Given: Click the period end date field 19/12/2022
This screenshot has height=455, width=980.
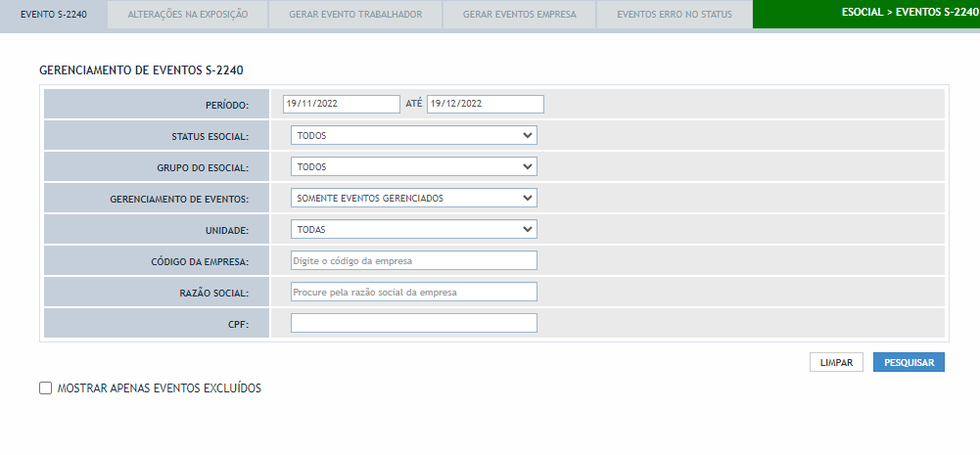Looking at the screenshot, I should (x=486, y=104).
